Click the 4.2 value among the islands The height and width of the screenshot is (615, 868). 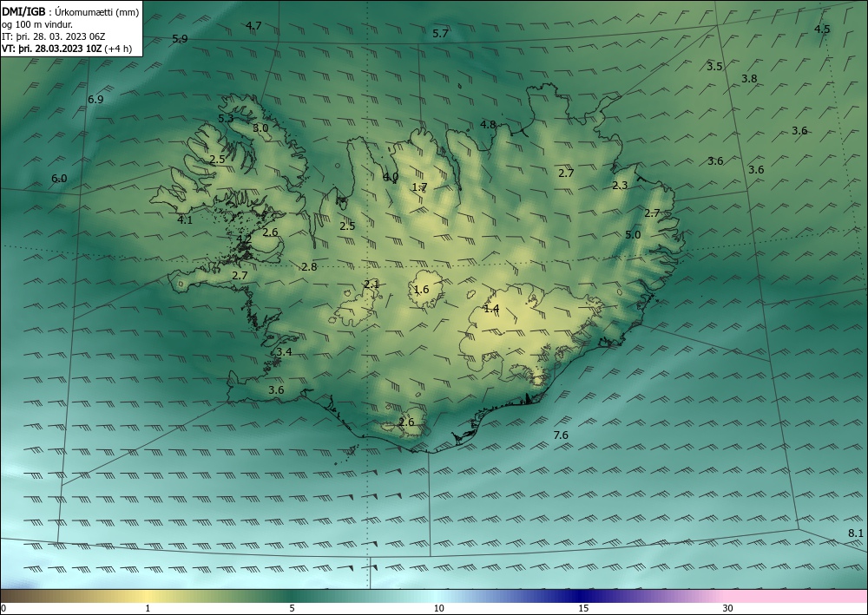tap(244, 239)
